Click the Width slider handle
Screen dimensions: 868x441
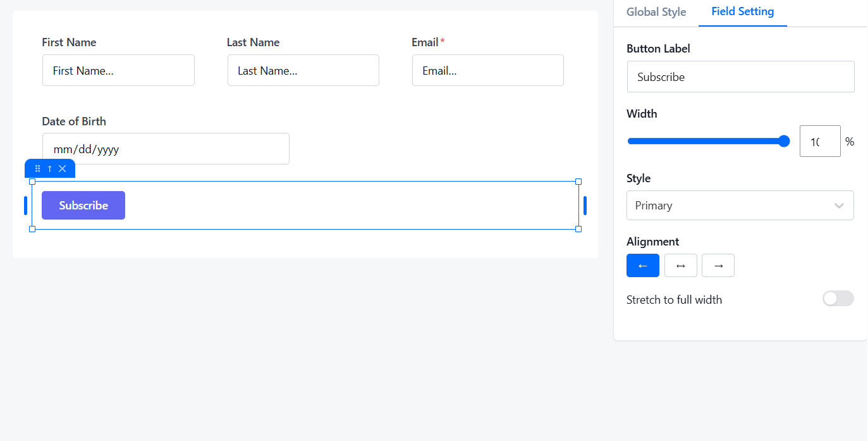784,141
